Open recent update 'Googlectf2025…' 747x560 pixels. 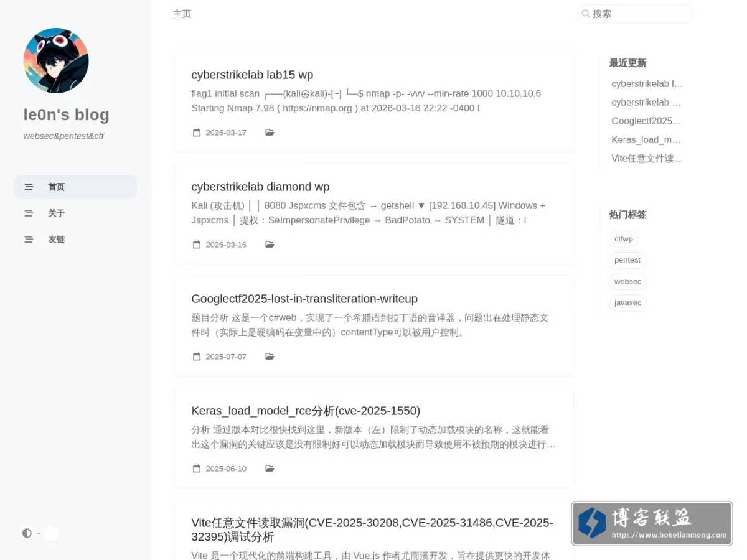click(x=647, y=121)
